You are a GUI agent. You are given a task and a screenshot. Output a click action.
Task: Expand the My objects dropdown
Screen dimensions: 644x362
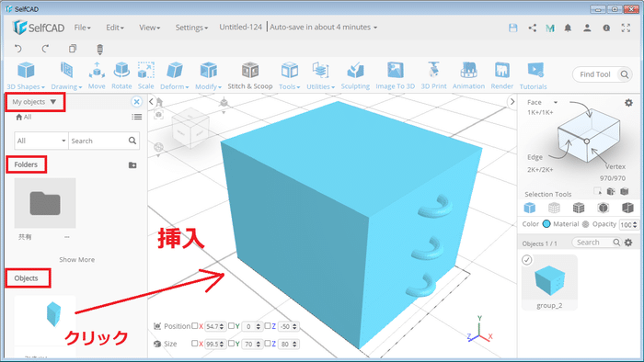pyautogui.click(x=35, y=102)
